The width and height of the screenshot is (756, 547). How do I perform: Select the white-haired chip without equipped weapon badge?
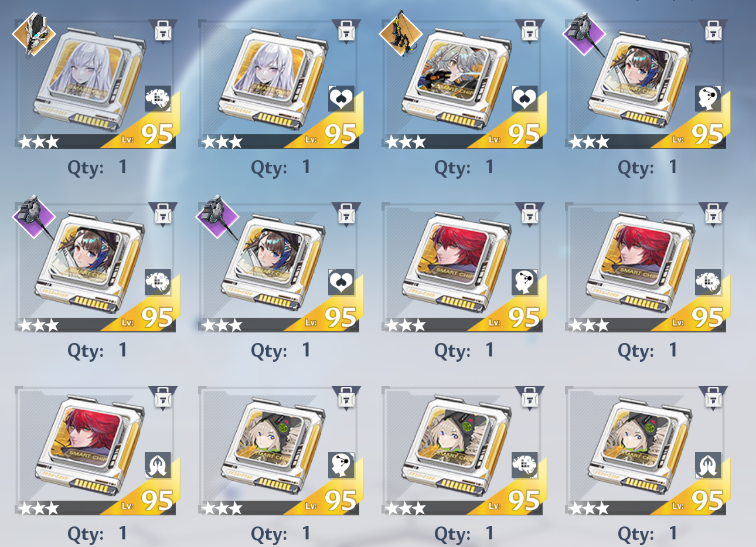(x=279, y=84)
